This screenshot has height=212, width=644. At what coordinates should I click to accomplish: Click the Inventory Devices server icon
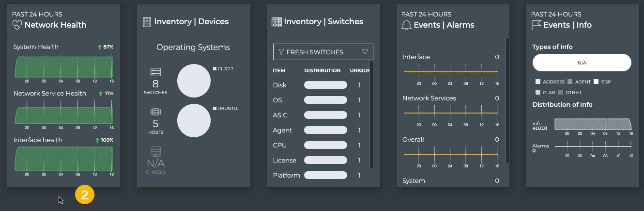147,22
